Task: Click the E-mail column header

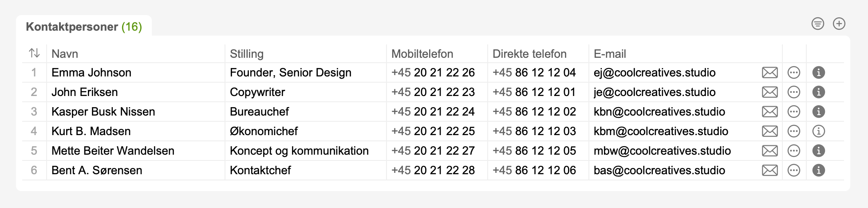Action: [x=610, y=54]
